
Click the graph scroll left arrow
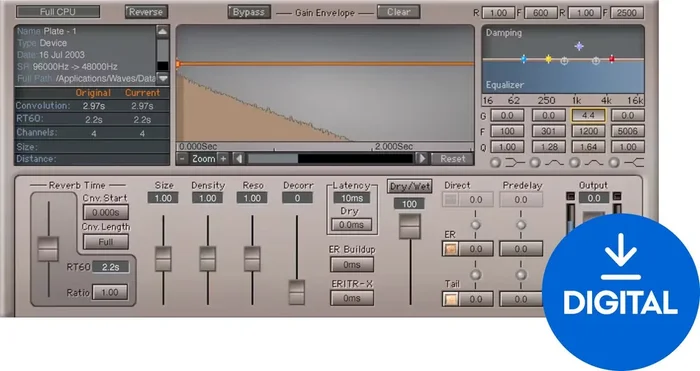[x=239, y=158]
